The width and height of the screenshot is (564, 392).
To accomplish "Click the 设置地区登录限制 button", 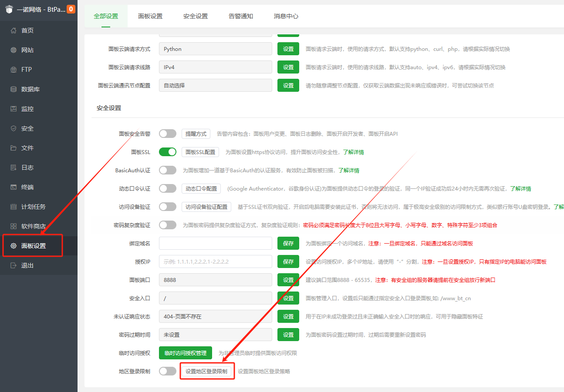I will tap(206, 372).
